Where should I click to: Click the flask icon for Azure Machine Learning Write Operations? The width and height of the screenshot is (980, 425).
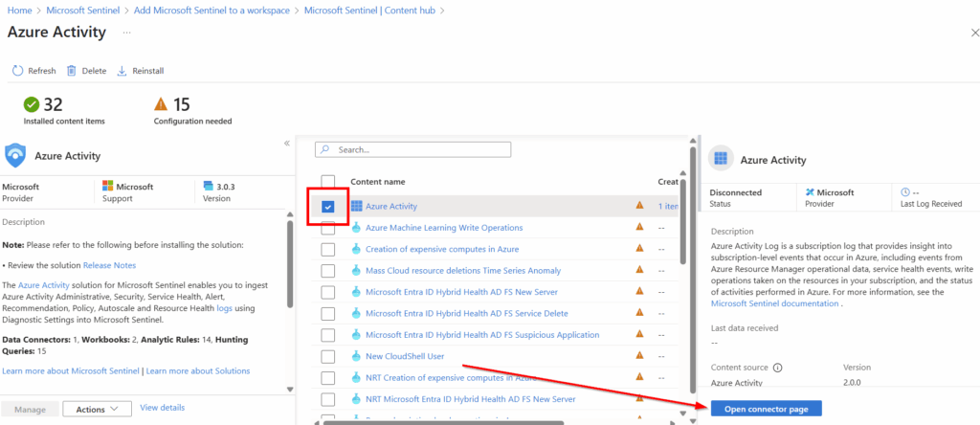point(357,228)
